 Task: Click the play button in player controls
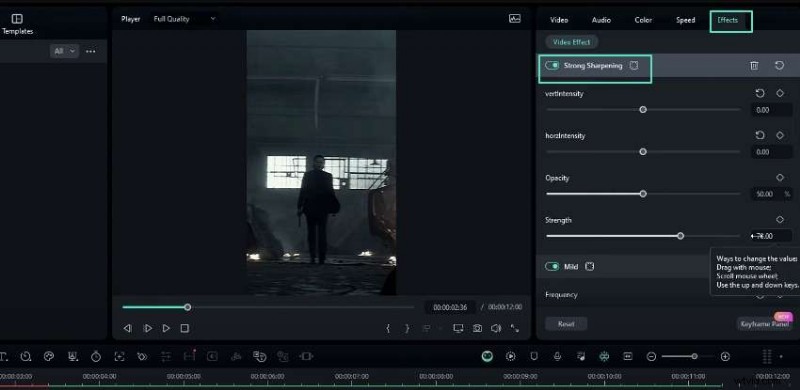click(x=166, y=328)
